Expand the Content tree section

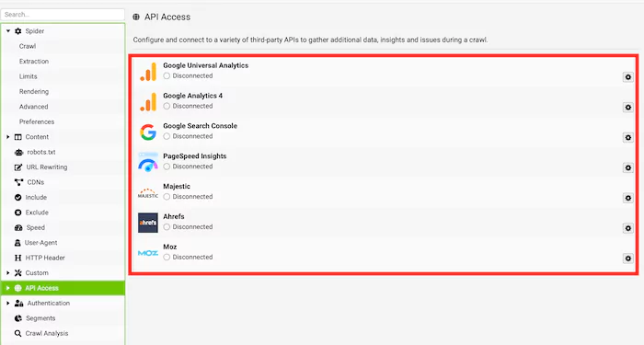coord(7,137)
